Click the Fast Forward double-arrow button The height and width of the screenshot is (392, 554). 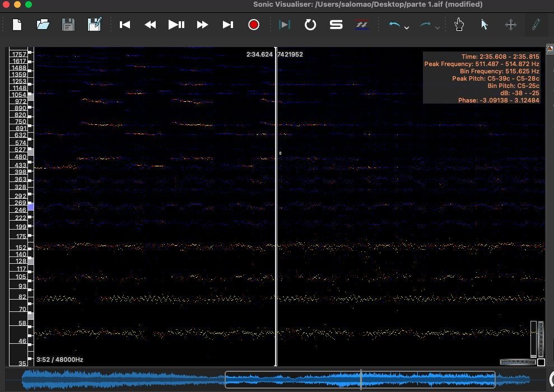[202, 25]
